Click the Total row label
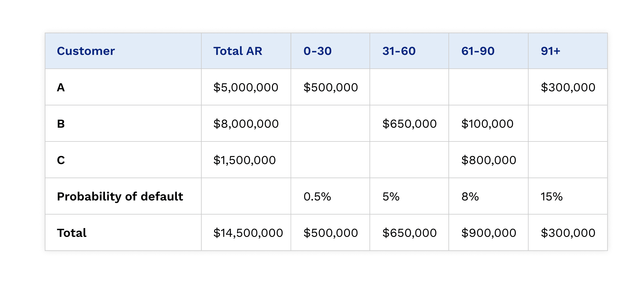644x284 pixels. point(72,233)
